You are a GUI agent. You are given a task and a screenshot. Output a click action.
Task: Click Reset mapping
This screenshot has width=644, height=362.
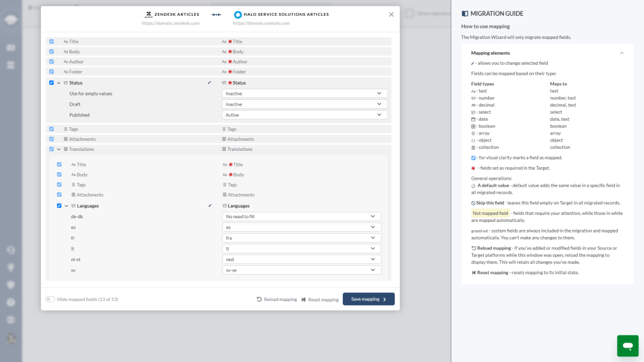point(320,300)
